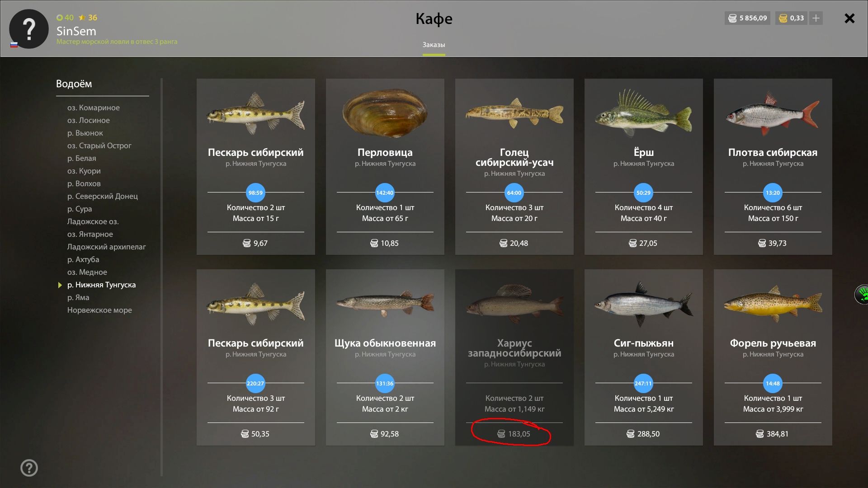Choose р. Ахтуба from the list
This screenshot has height=488, width=868.
pos(83,259)
